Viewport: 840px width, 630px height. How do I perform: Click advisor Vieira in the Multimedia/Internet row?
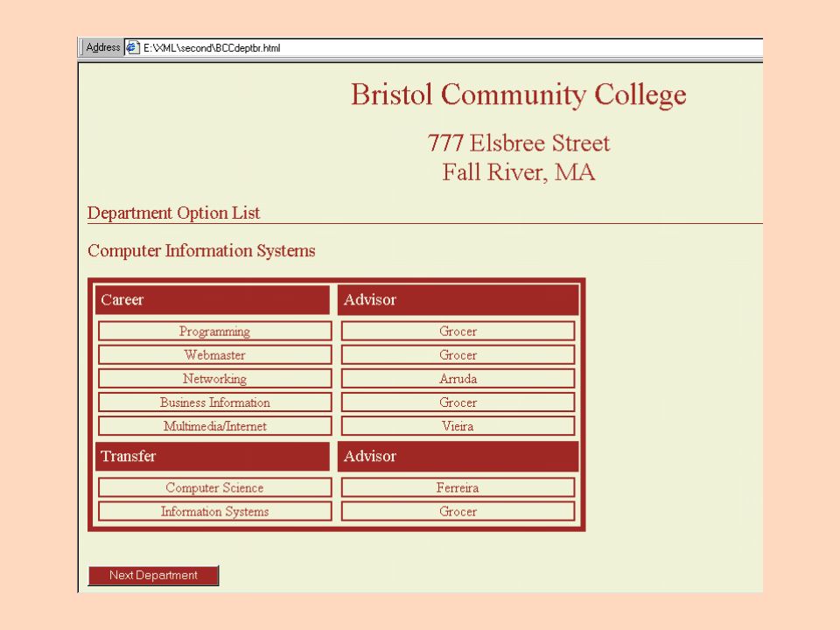click(458, 426)
